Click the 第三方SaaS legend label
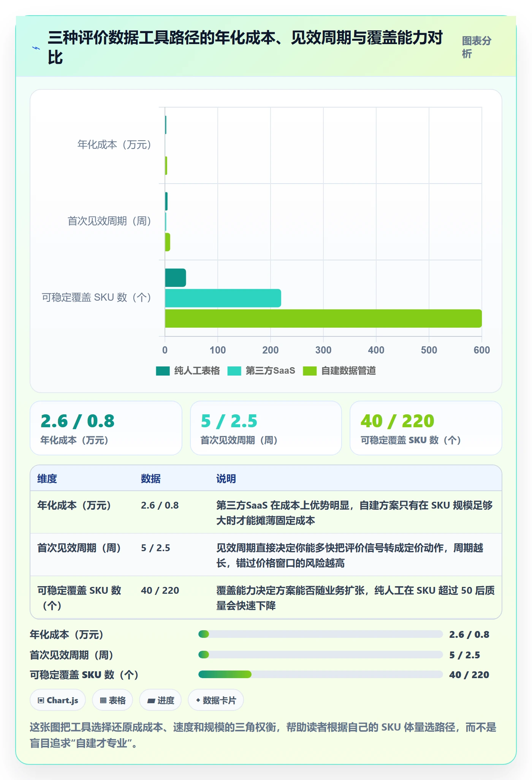The height and width of the screenshot is (780, 532). coord(270,371)
